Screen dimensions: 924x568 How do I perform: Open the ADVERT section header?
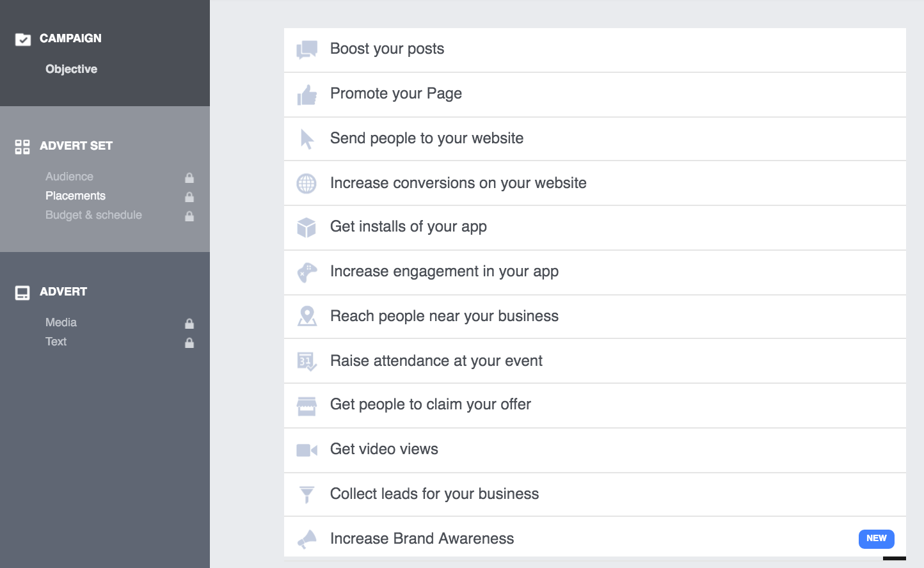pos(63,292)
